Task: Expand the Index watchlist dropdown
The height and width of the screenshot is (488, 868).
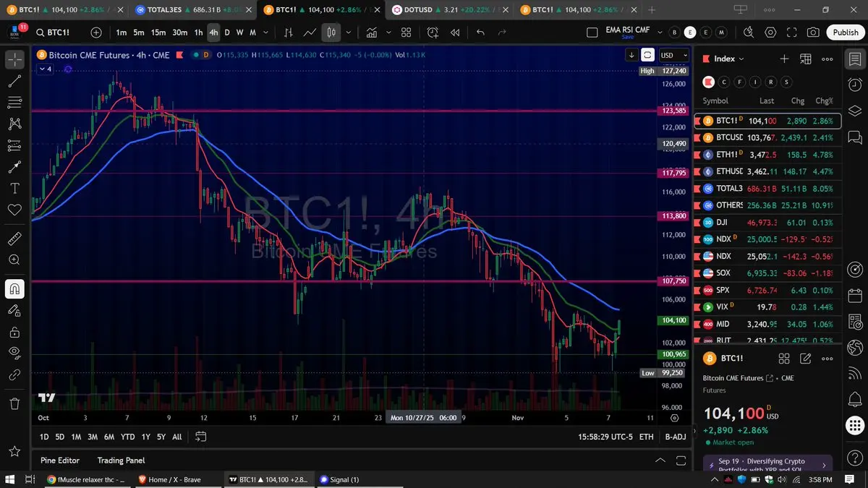Action: [x=729, y=59]
